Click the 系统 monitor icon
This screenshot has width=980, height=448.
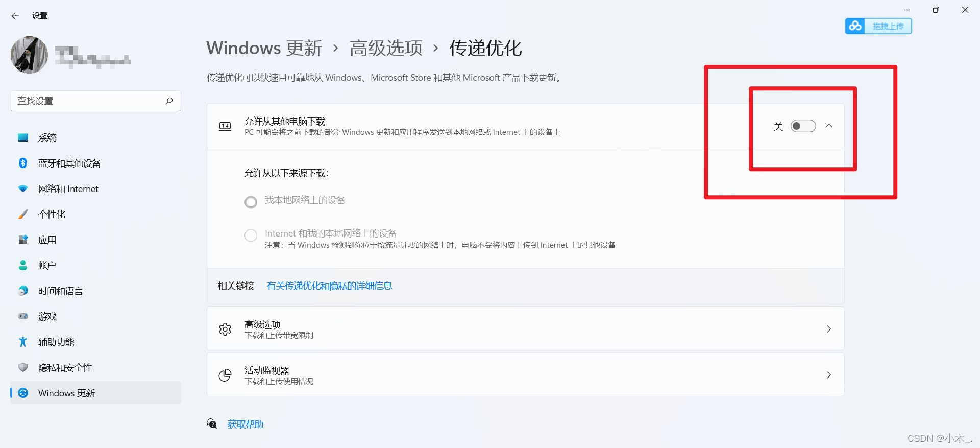(23, 137)
